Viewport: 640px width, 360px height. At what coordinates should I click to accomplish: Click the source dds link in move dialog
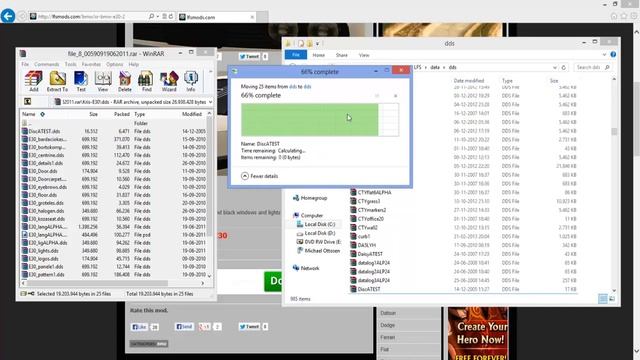coord(292,87)
